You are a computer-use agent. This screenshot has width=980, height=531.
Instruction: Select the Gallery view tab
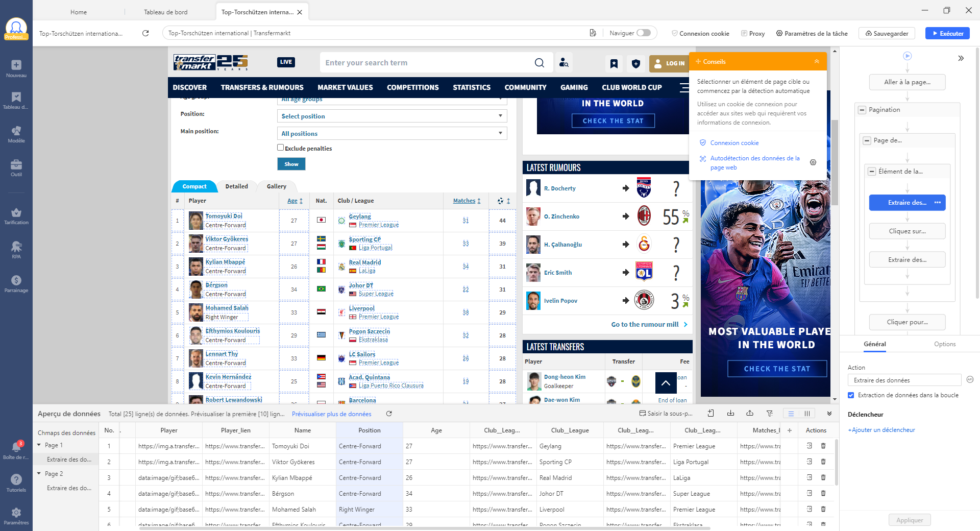click(x=276, y=186)
